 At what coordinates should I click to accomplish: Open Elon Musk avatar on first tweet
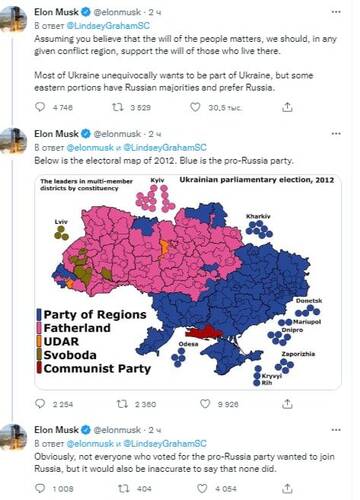(13, 19)
